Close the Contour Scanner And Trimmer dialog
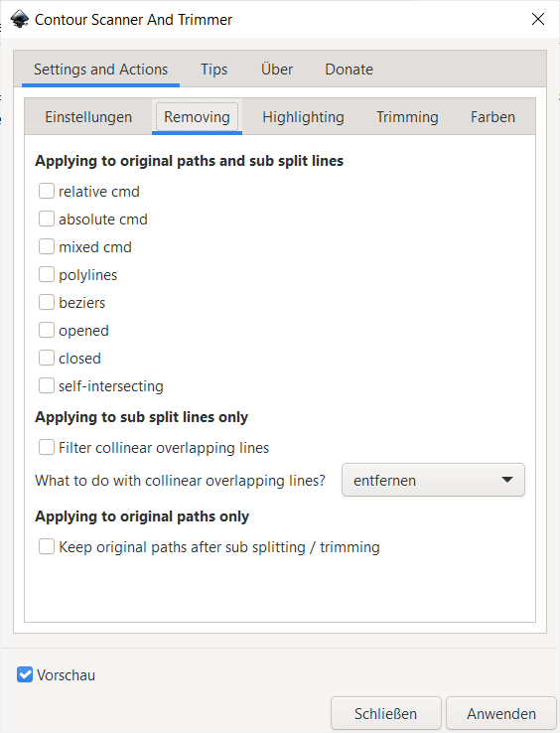The width and height of the screenshot is (560, 733). [x=538, y=19]
